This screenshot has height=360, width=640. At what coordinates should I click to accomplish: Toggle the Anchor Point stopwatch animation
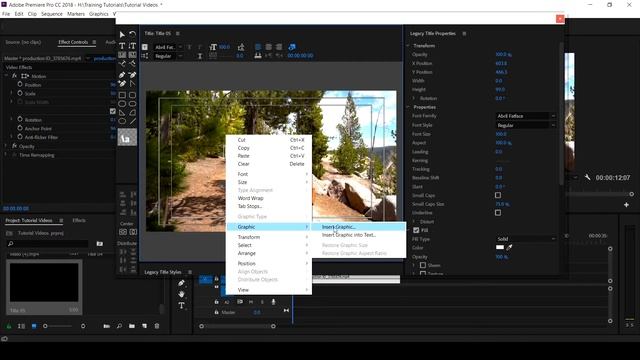(20, 128)
